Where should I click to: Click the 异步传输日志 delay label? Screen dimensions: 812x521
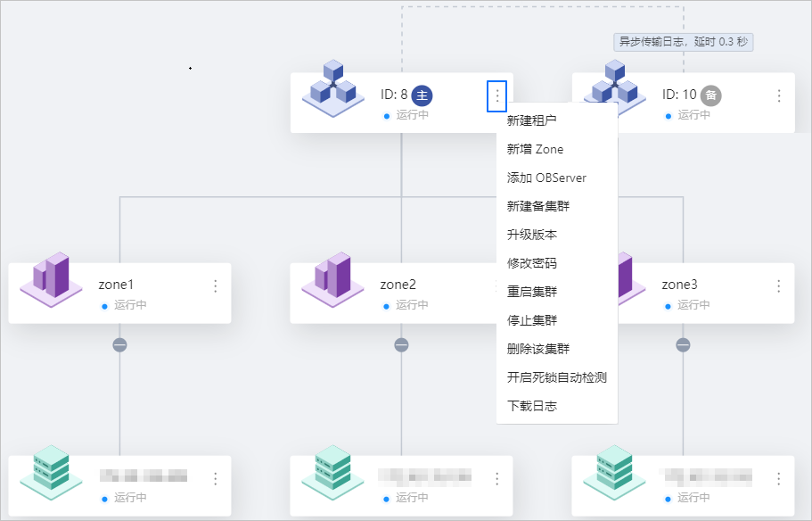(x=684, y=42)
